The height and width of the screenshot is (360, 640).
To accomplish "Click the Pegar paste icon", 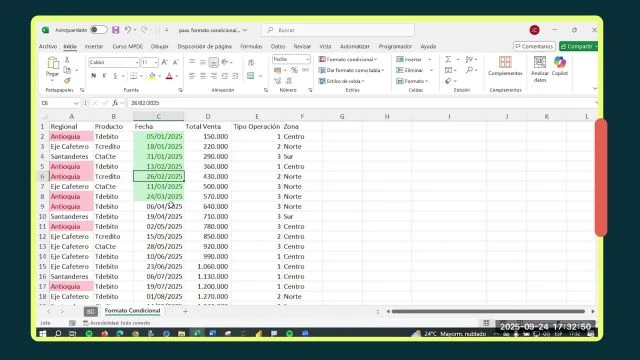I will click(x=53, y=63).
